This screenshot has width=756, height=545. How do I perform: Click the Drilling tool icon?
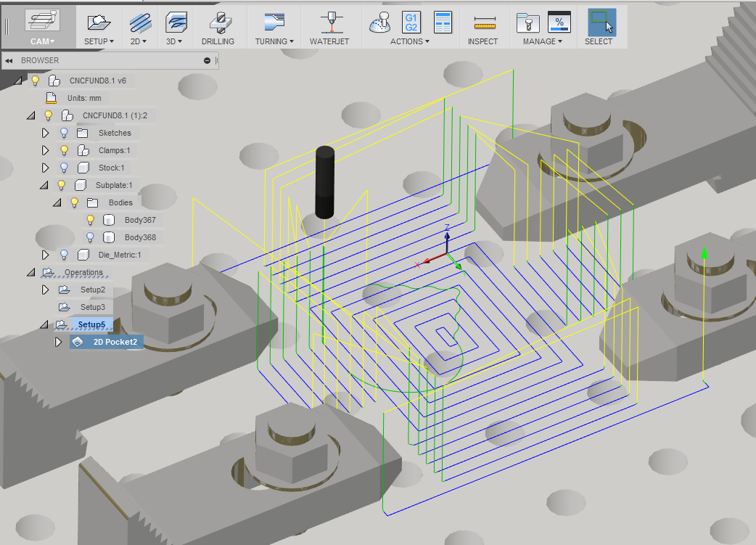(x=221, y=22)
